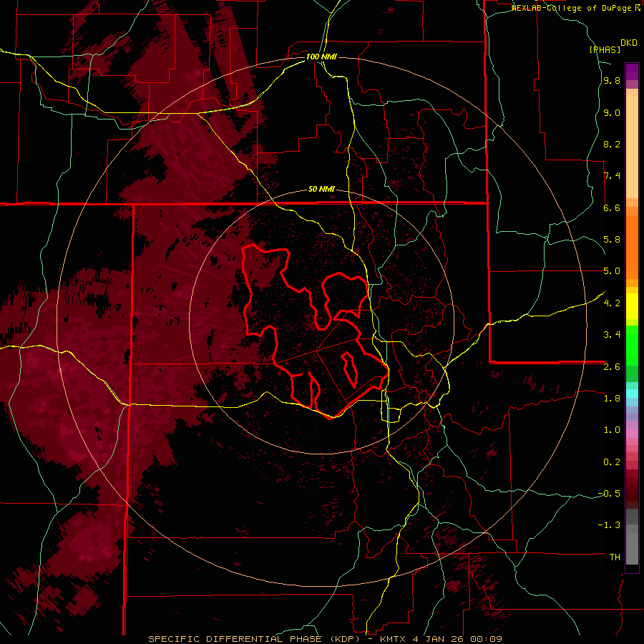Click the TH threshold label

click(615, 557)
